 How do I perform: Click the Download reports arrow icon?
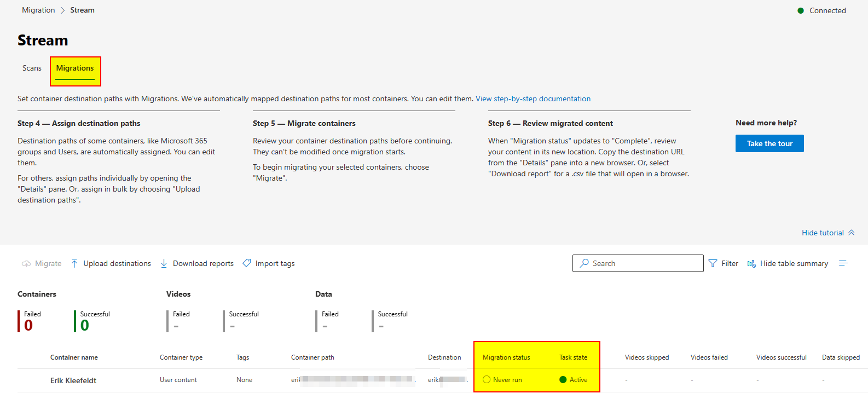click(x=164, y=263)
